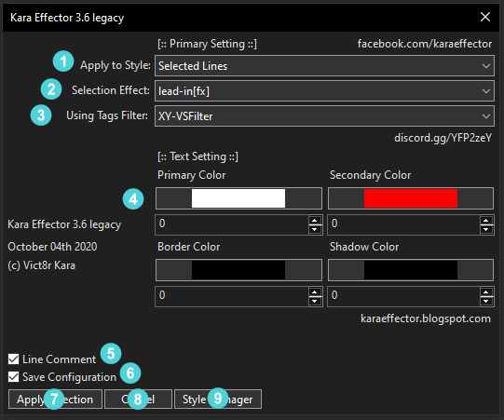Click the Cancel button
The height and width of the screenshot is (420, 504).
[x=138, y=400]
